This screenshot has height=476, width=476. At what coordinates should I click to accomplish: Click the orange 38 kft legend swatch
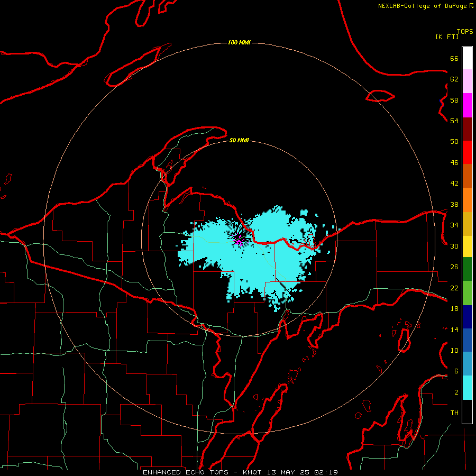(x=467, y=200)
